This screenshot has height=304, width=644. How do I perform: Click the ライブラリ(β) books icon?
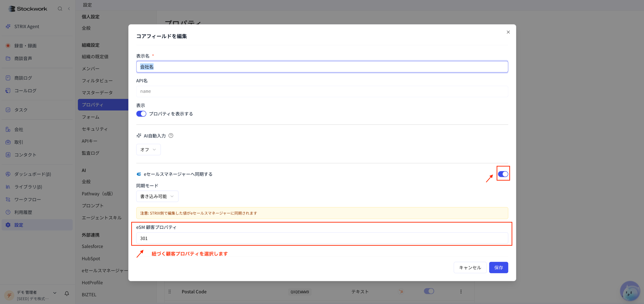(x=8, y=186)
